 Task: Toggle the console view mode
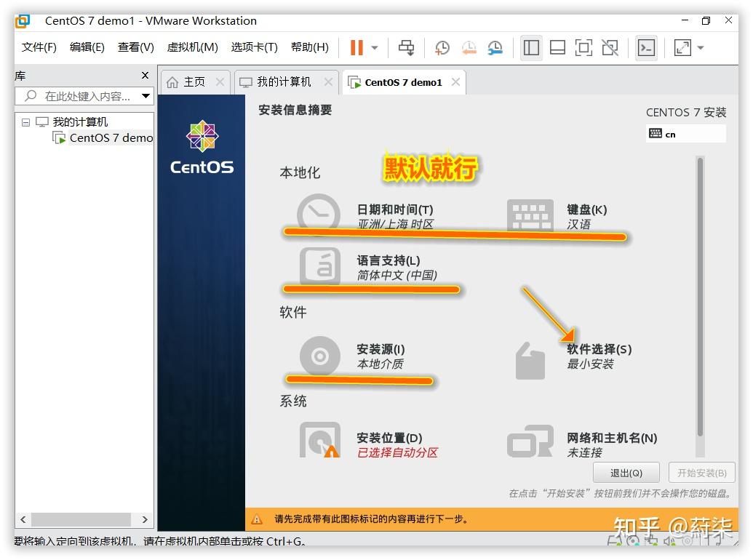pos(645,47)
